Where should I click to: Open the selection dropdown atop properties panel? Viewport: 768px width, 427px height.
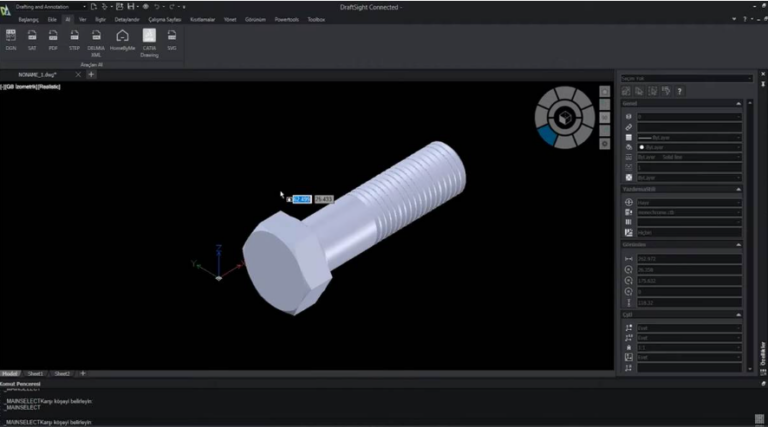[x=685, y=77]
